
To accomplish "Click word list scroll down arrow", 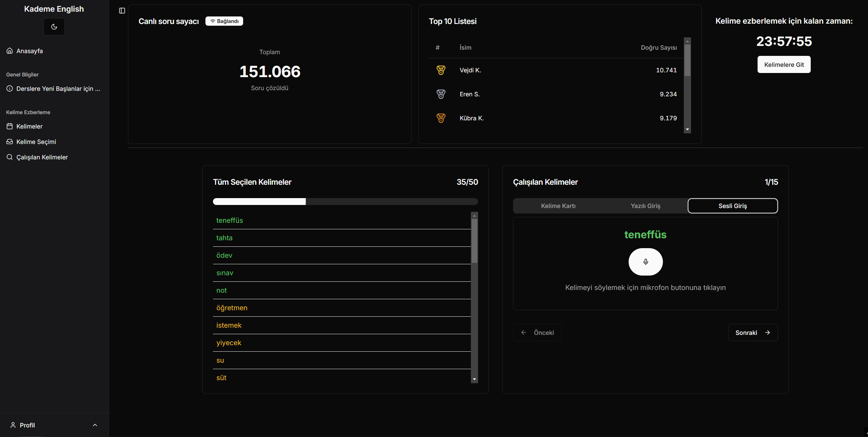I will pyautogui.click(x=474, y=379).
